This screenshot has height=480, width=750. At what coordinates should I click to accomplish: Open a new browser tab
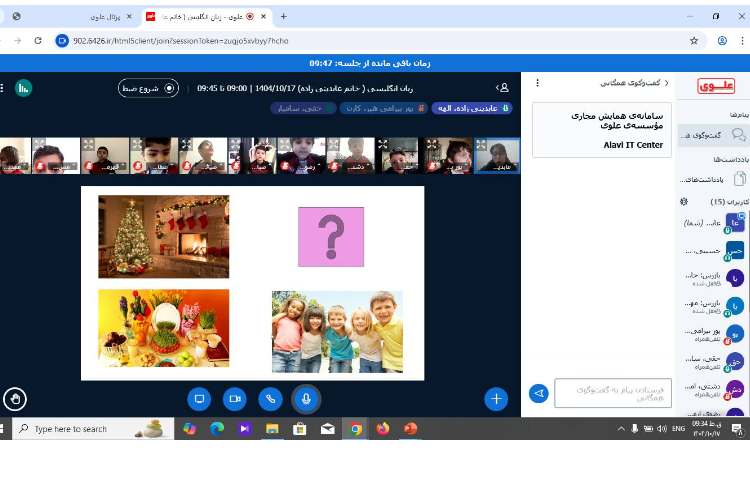pyautogui.click(x=284, y=16)
